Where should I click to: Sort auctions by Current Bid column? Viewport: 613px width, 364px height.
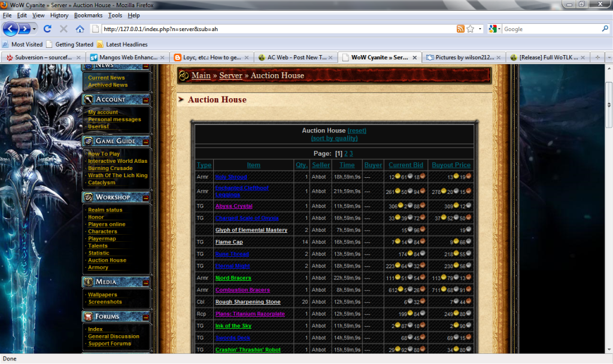coord(406,165)
